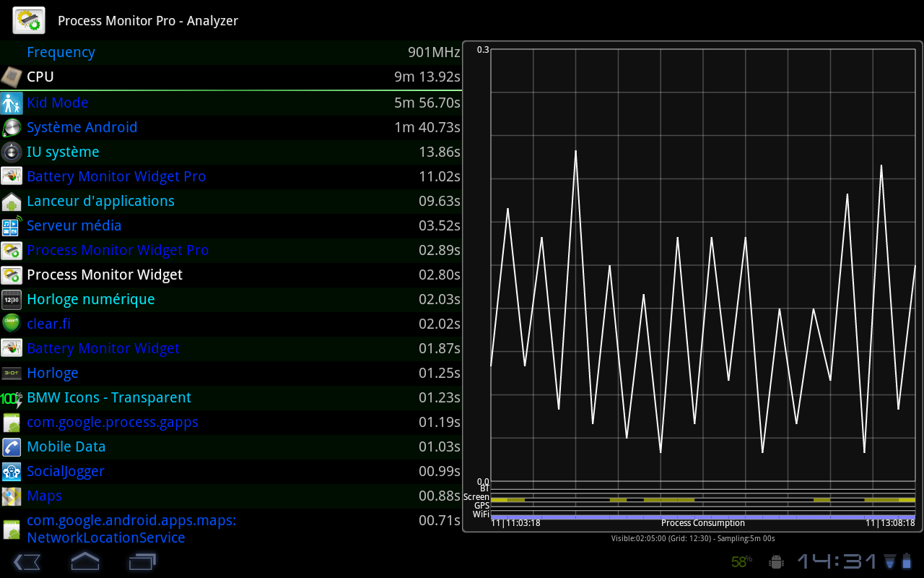924x578 pixels.
Task: Tap the Android debug icon in status bar
Action: pos(777,561)
